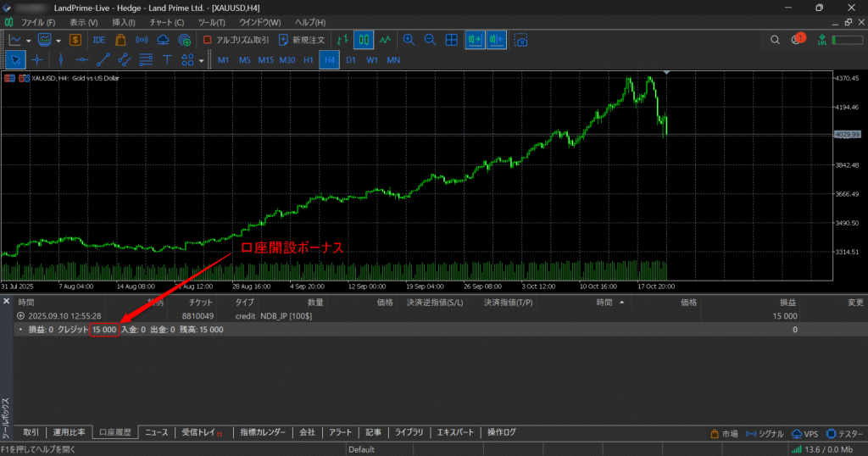The width and height of the screenshot is (868, 456).
Task: Click the Market shopping bag icon
Action: [120, 40]
